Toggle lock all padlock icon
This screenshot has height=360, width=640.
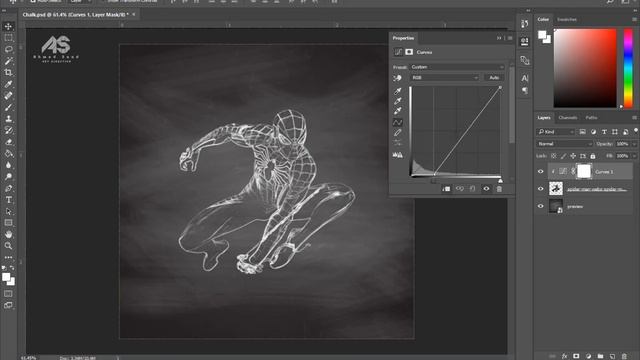(x=593, y=156)
